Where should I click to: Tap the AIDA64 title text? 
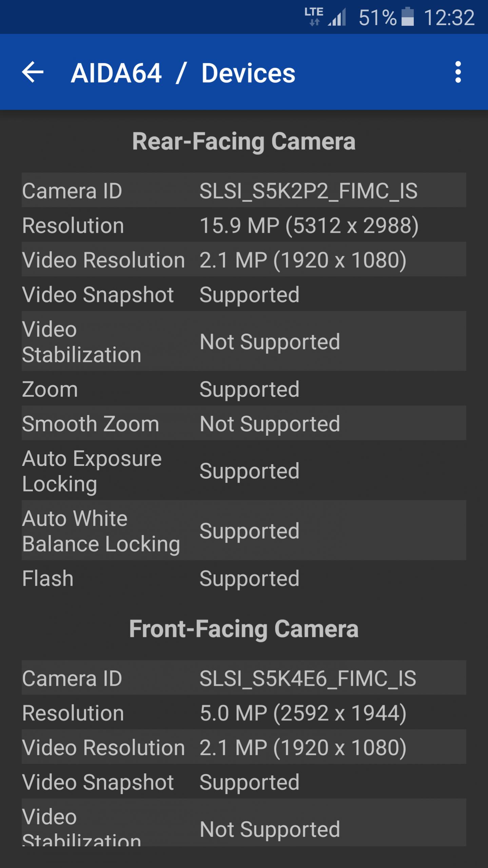pyautogui.click(x=116, y=73)
